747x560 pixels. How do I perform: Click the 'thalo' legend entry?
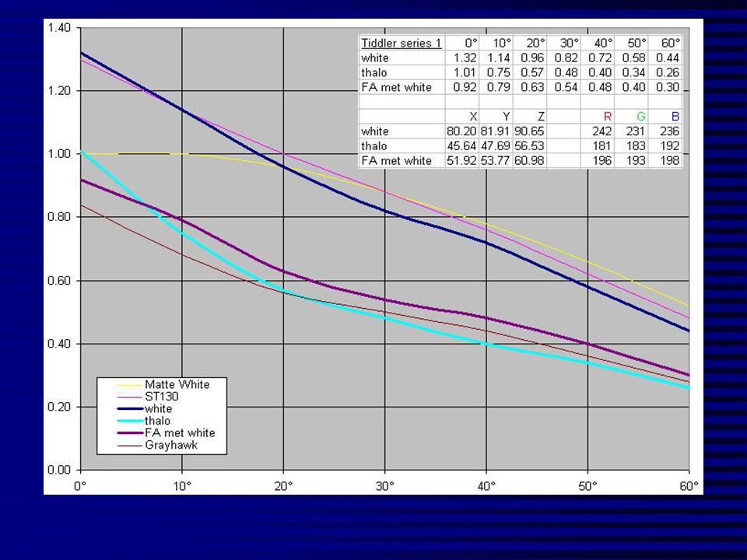coord(158,421)
